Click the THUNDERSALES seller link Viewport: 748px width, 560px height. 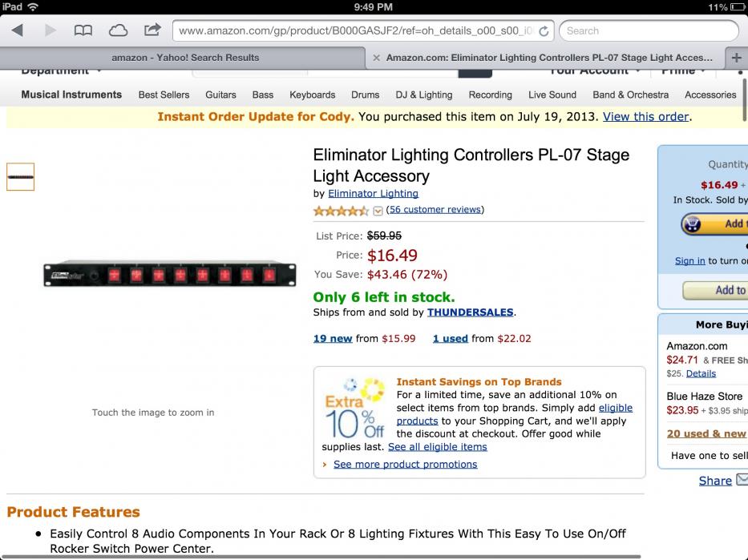tap(470, 312)
